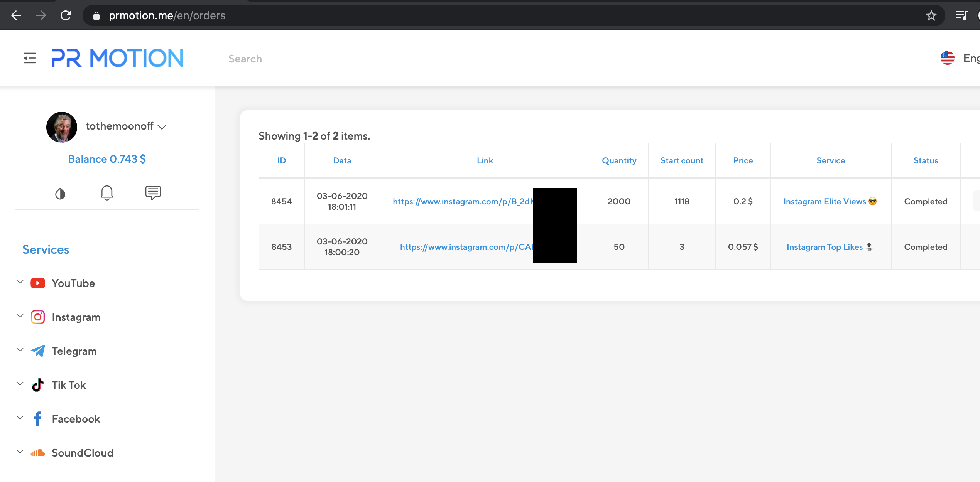
Task: Open Facebook services menu item
Action: pos(76,419)
